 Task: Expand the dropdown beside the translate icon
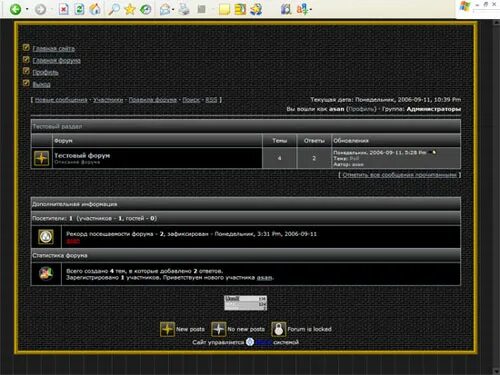(x=310, y=10)
